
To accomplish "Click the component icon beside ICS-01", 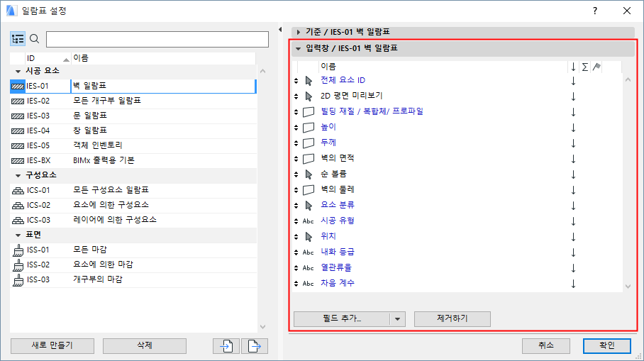I will coord(18,191).
